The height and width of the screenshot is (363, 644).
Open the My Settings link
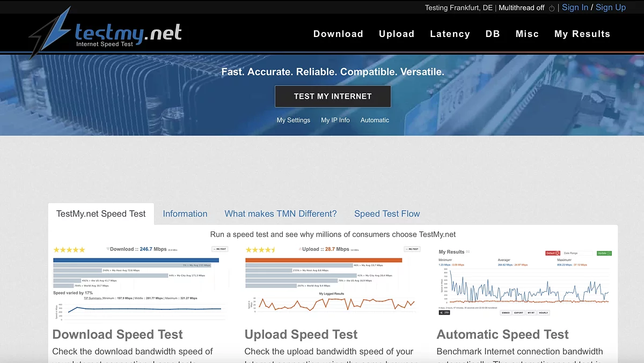294,120
